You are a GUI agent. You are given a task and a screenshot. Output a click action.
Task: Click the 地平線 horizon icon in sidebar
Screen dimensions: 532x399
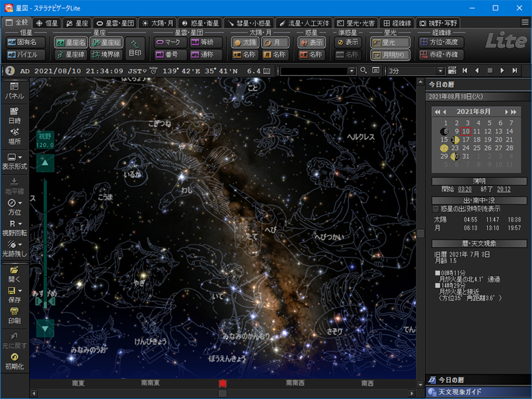[x=15, y=186]
